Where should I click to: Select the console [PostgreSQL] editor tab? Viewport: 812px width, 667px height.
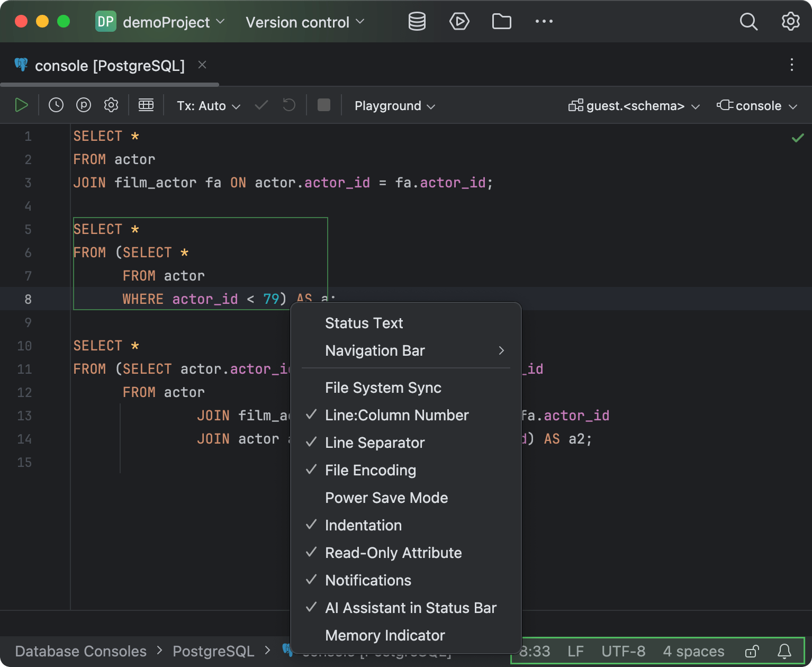110,65
